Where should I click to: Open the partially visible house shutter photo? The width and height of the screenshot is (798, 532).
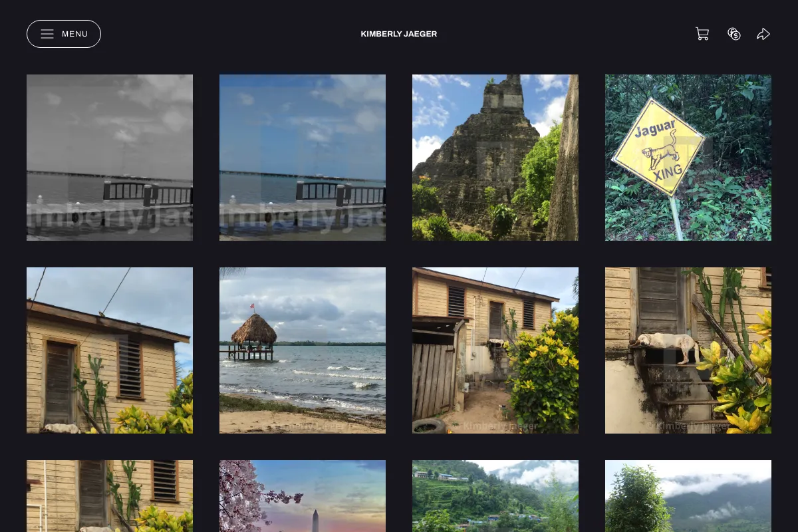[110, 496]
